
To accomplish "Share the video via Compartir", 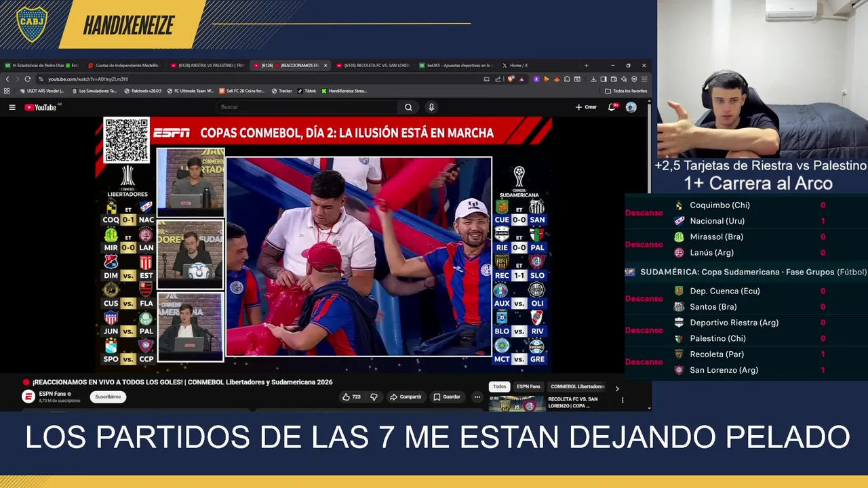I will click(406, 397).
